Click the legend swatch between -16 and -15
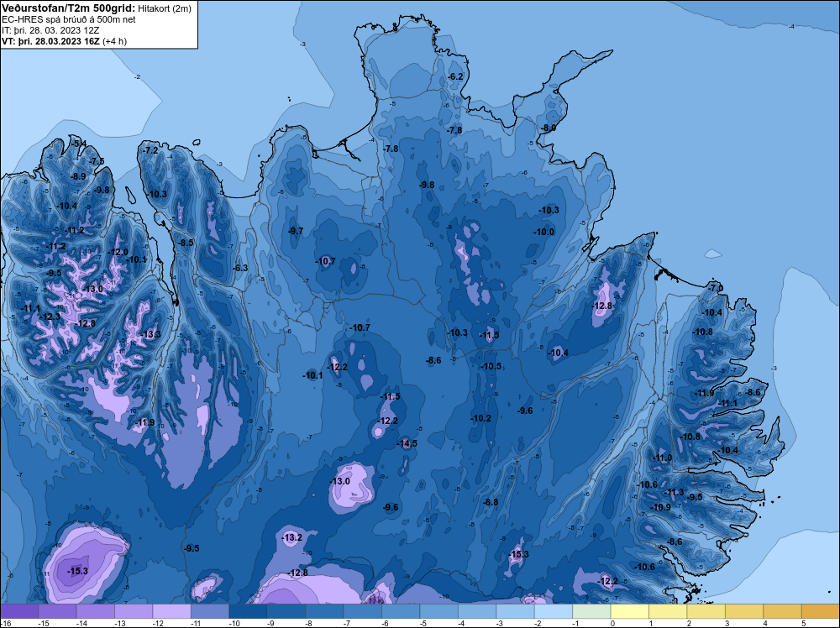 (19, 611)
